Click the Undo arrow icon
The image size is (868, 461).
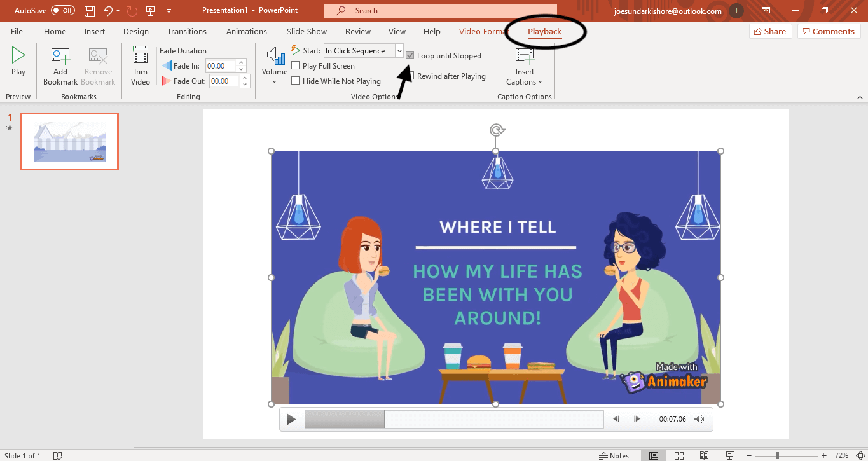[x=108, y=11]
